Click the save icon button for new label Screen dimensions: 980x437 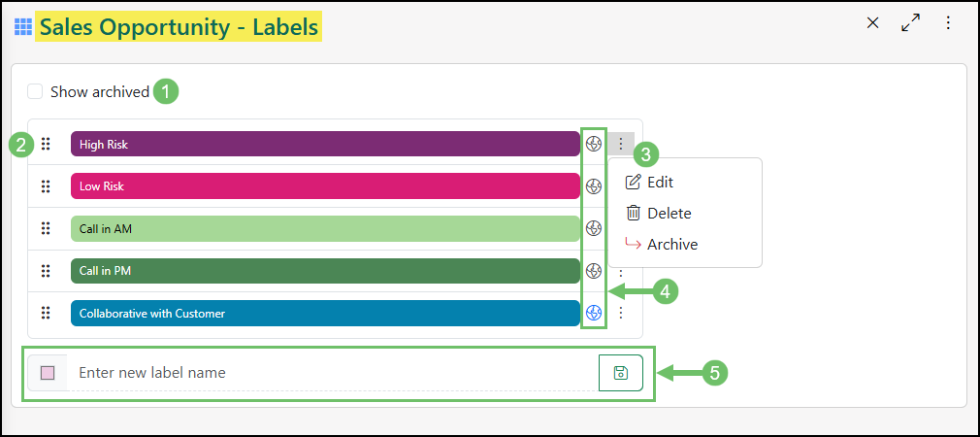(621, 373)
